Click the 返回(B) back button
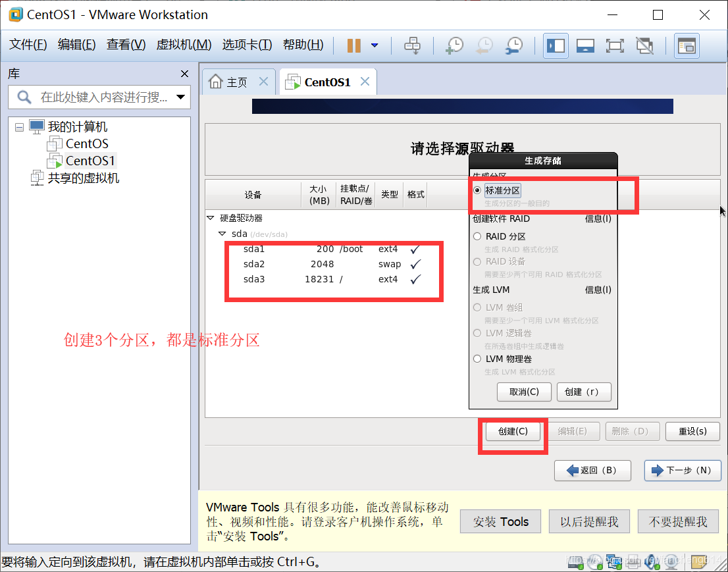The image size is (728, 572). [592, 471]
